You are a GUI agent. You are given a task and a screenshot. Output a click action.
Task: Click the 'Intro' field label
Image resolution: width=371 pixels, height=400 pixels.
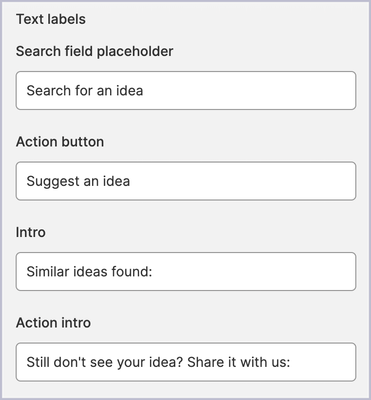pyautogui.click(x=31, y=232)
